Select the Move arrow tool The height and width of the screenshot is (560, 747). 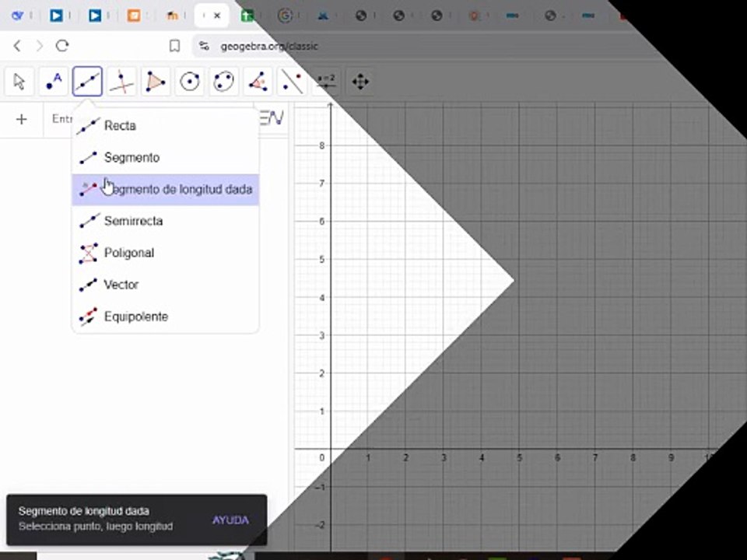click(x=19, y=82)
